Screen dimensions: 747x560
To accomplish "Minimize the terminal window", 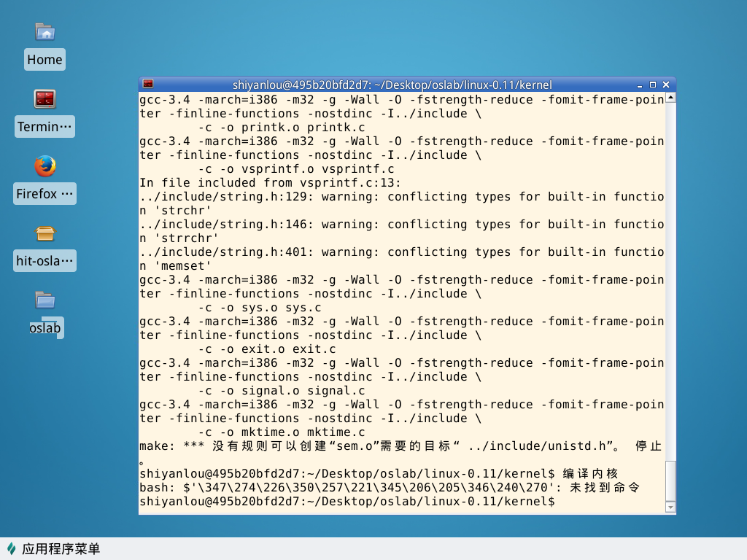I will [x=640, y=85].
